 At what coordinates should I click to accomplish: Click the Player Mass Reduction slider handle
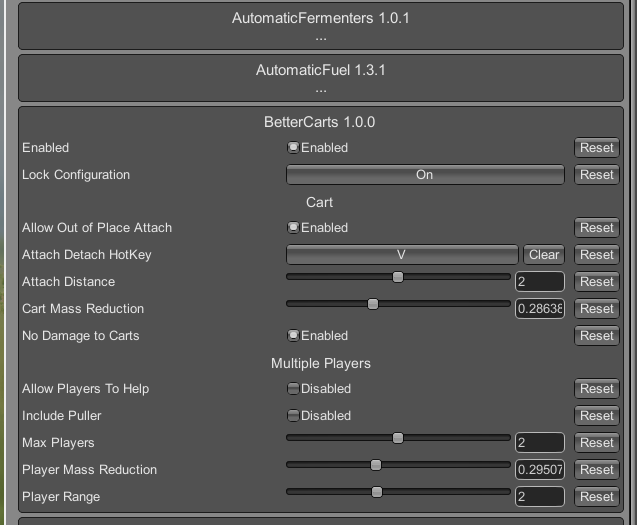click(x=376, y=465)
